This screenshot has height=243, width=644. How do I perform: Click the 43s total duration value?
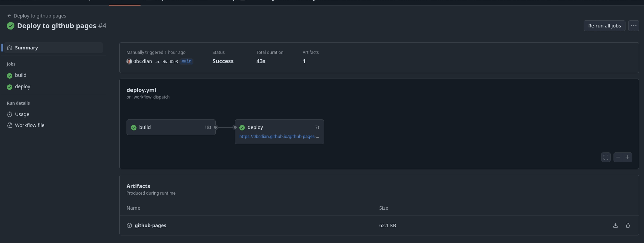(261, 61)
